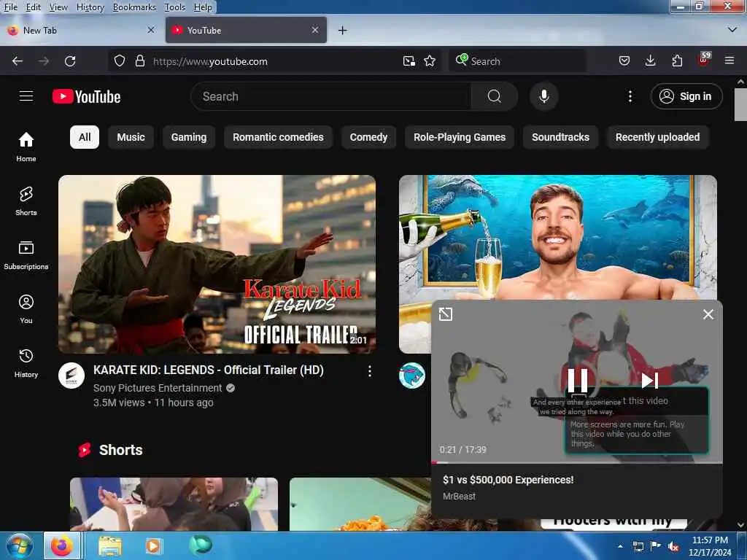Click the Firefox toolbar Search box
Image resolution: width=747 pixels, height=560 pixels.
(517, 61)
